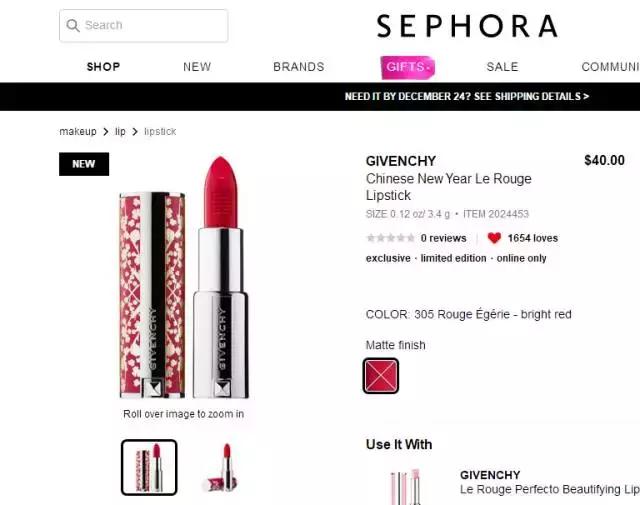The height and width of the screenshot is (505, 640).
Task: Click the See Shipping Details banner
Action: tap(467, 96)
